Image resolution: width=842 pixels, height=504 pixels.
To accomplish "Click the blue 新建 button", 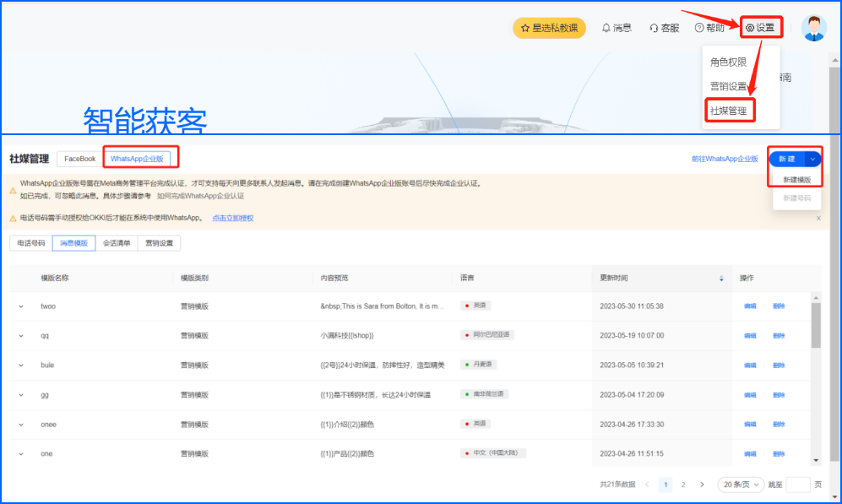I will (x=787, y=159).
